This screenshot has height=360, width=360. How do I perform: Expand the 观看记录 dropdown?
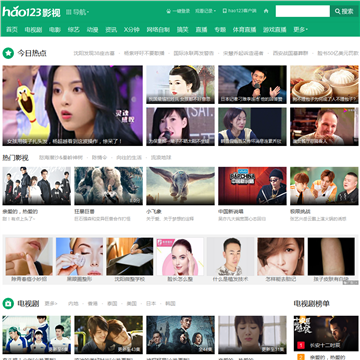tap(206, 11)
